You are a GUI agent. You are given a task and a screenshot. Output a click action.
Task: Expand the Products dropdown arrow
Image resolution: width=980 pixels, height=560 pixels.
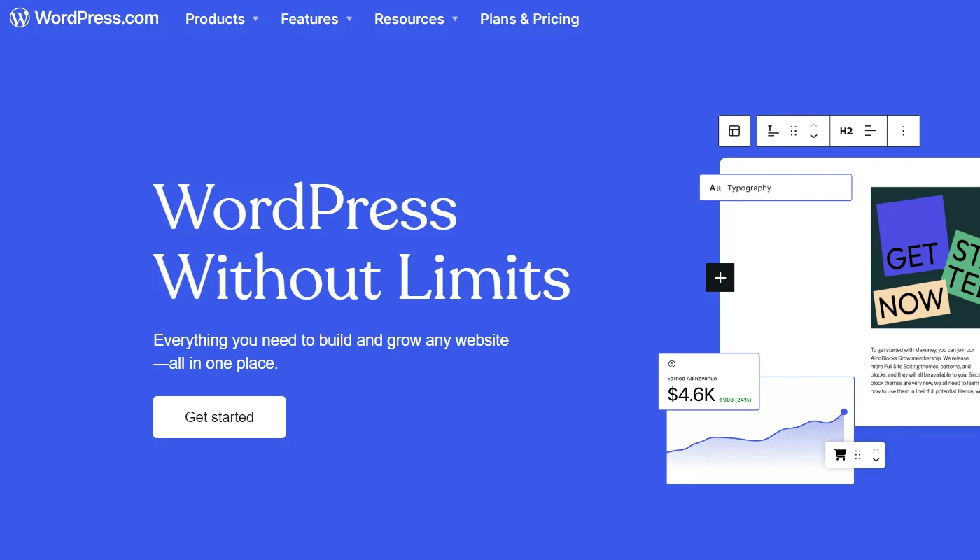pyautogui.click(x=255, y=19)
